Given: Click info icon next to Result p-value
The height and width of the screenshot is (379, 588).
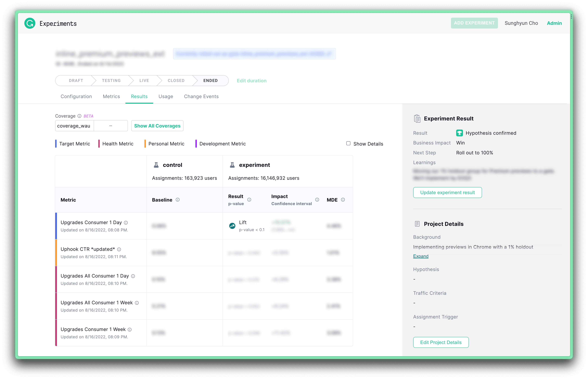Looking at the screenshot, I should 249,200.
